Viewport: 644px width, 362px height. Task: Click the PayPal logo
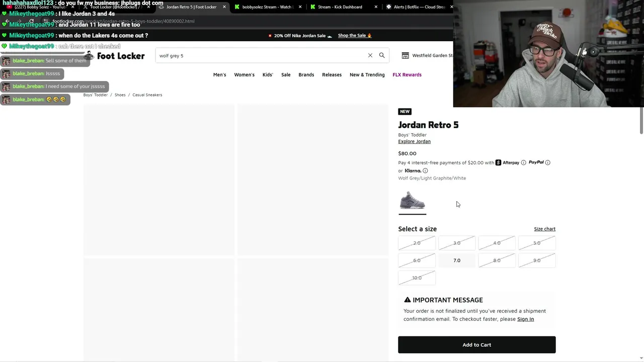click(536, 162)
